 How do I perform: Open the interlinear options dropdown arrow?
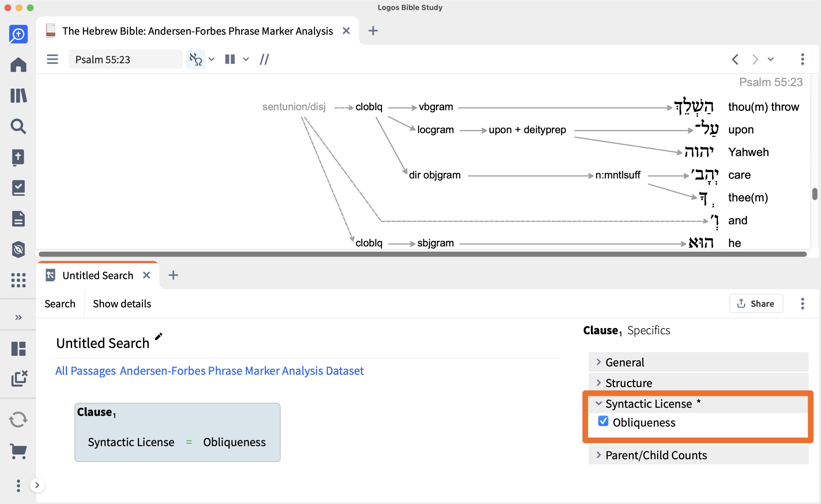(212, 59)
